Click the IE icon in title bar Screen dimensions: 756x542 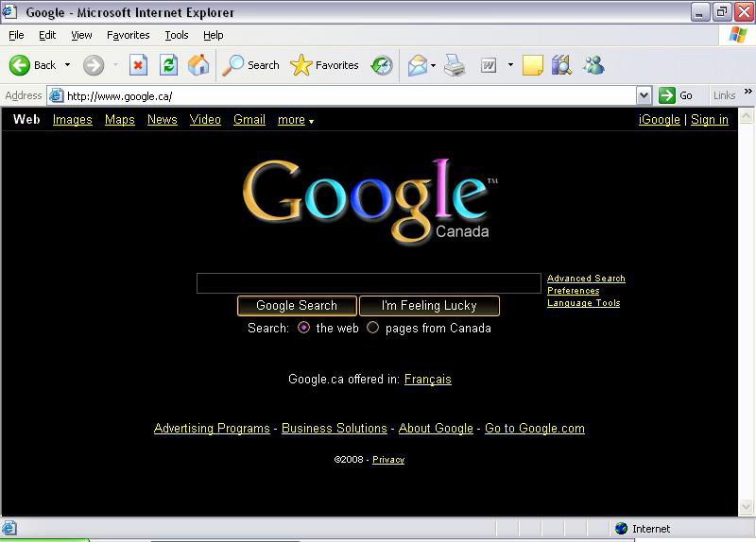(x=9, y=11)
